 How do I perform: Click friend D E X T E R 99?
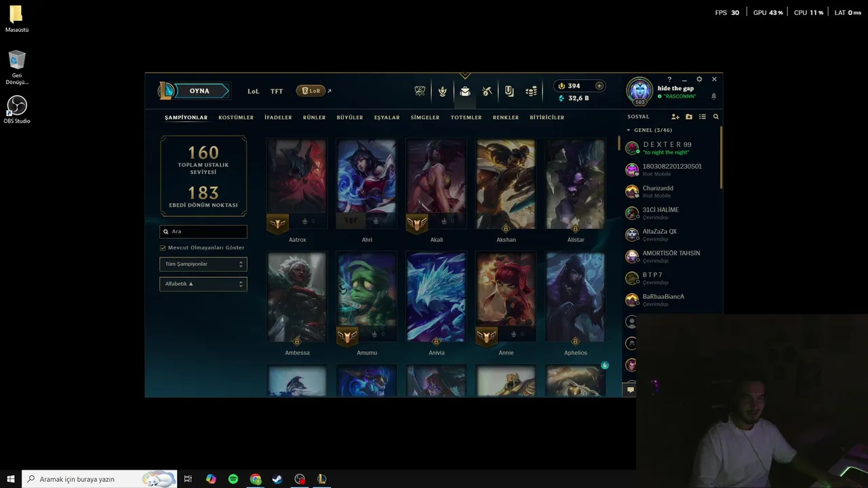point(671,148)
